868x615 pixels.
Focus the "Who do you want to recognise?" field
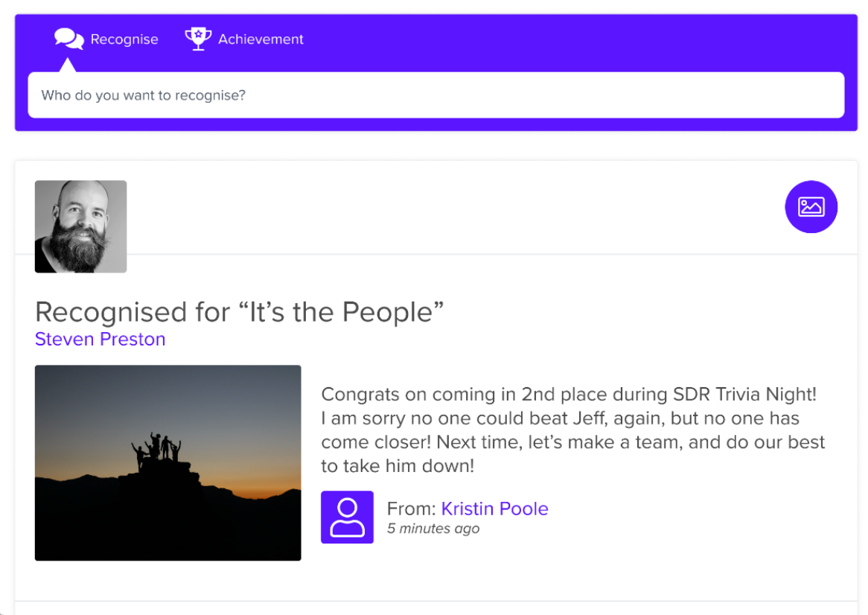435,95
